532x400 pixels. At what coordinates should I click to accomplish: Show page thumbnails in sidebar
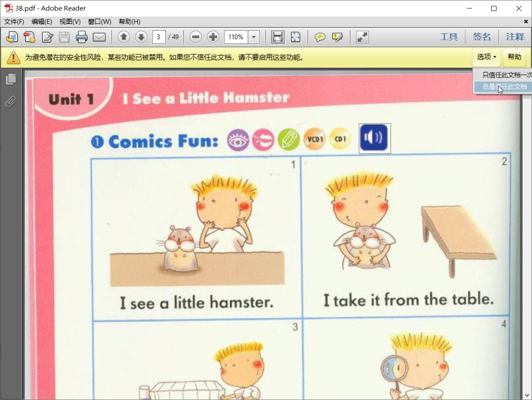coord(11,79)
